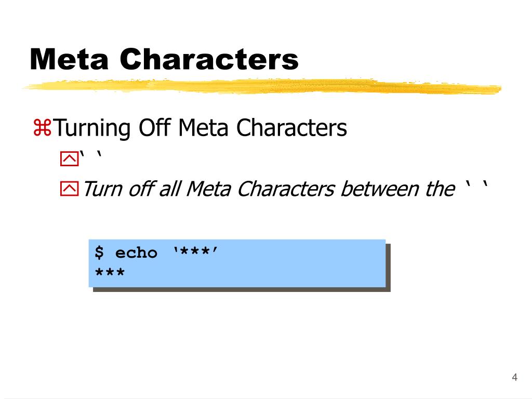
Task: Click the quote marks after 'between the'
Action: coord(477,185)
